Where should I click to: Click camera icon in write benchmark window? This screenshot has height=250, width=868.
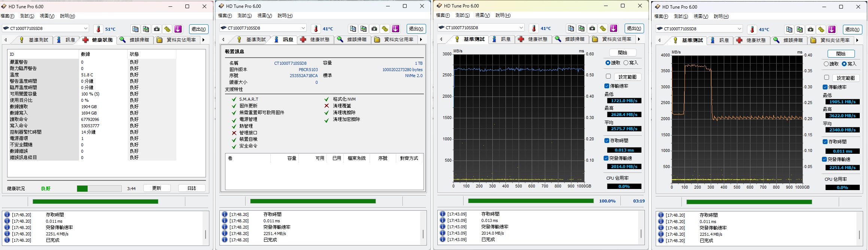(x=810, y=30)
